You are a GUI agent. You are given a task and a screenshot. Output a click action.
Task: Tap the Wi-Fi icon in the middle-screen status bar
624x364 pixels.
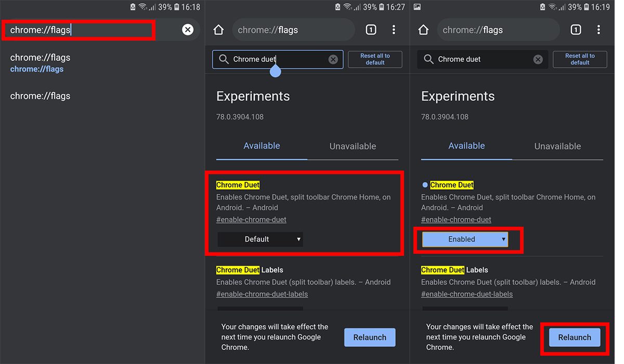click(347, 7)
